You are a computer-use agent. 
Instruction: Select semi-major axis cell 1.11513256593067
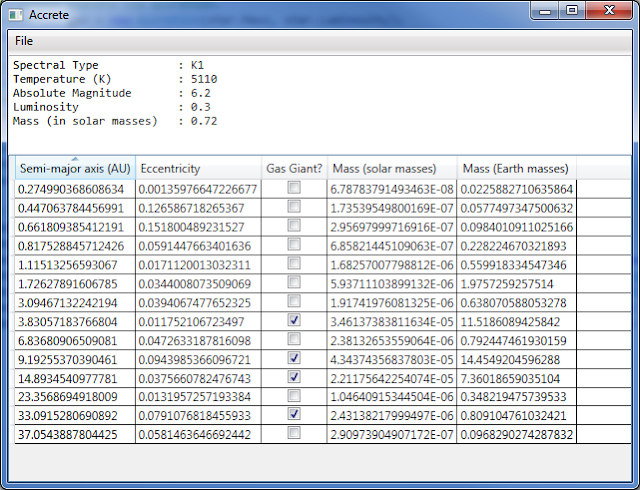pos(75,265)
